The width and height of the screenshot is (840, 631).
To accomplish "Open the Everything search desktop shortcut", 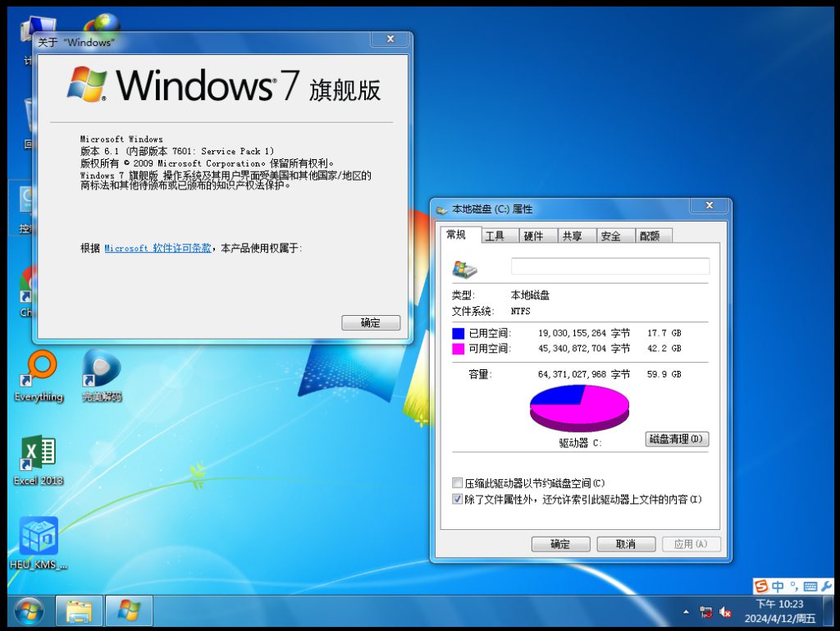I will click(39, 371).
